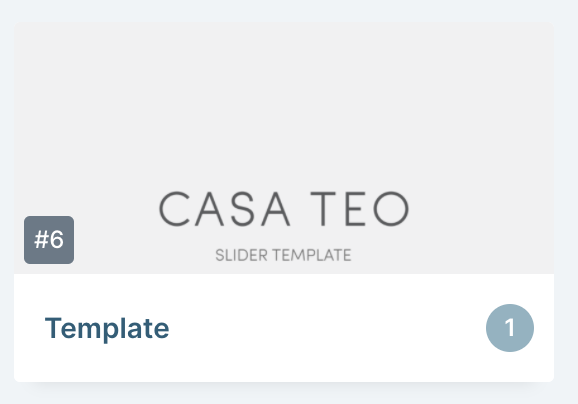Image resolution: width=578 pixels, height=404 pixels.
Task: Click the empty gray preview area above CASA TEO
Action: pos(284,103)
